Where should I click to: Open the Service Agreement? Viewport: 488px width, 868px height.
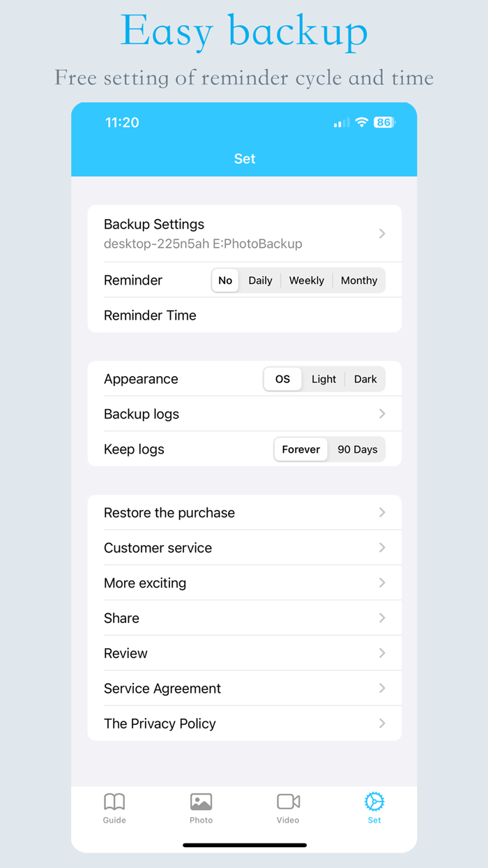click(244, 688)
